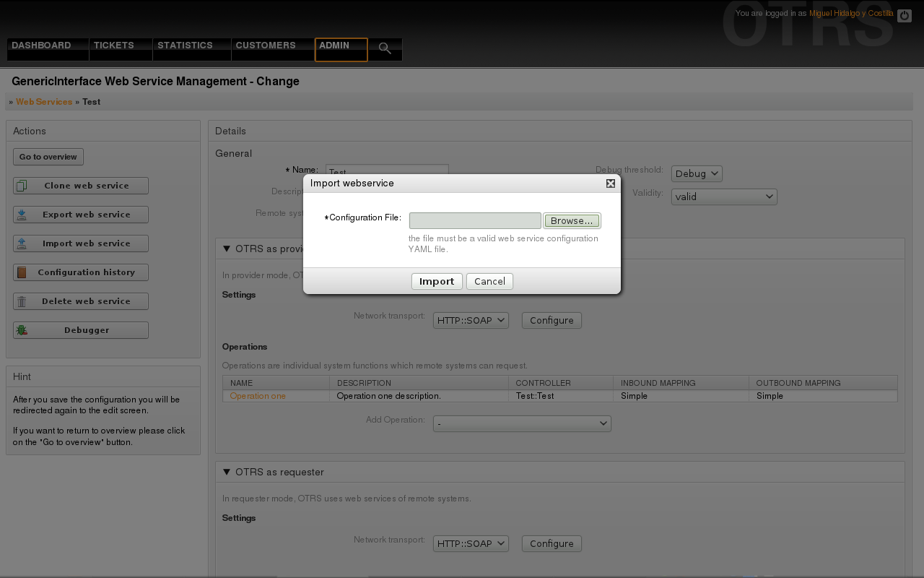Open the Customers menu
The width and height of the screenshot is (924, 578).
pos(266,46)
